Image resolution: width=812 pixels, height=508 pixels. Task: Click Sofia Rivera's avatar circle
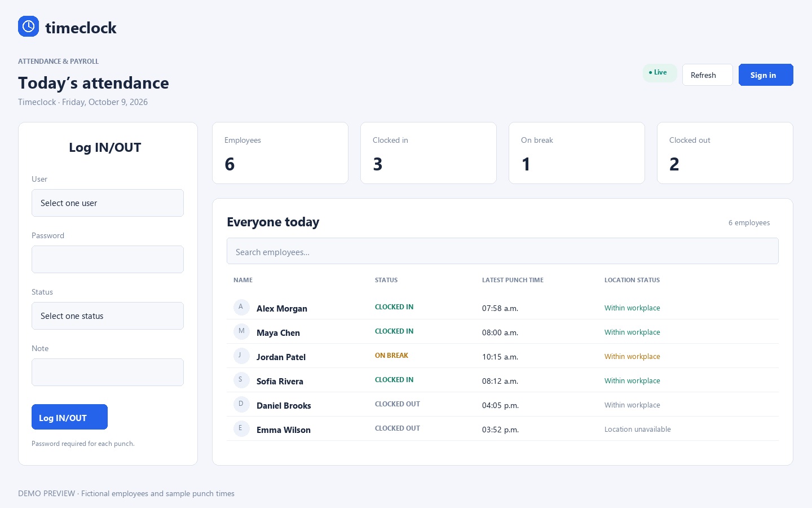click(x=241, y=380)
